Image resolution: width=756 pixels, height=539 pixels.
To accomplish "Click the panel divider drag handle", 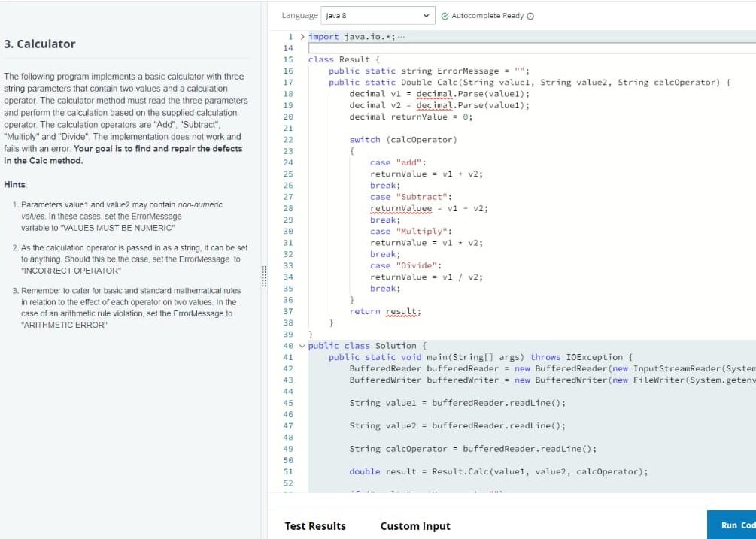I will pos(264,276).
